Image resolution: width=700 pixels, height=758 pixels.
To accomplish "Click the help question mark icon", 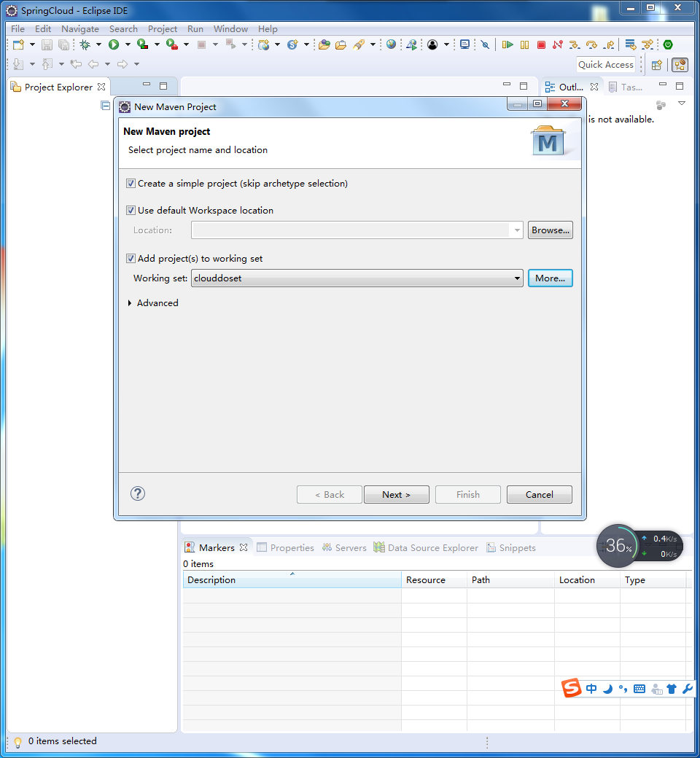I will pyautogui.click(x=138, y=493).
